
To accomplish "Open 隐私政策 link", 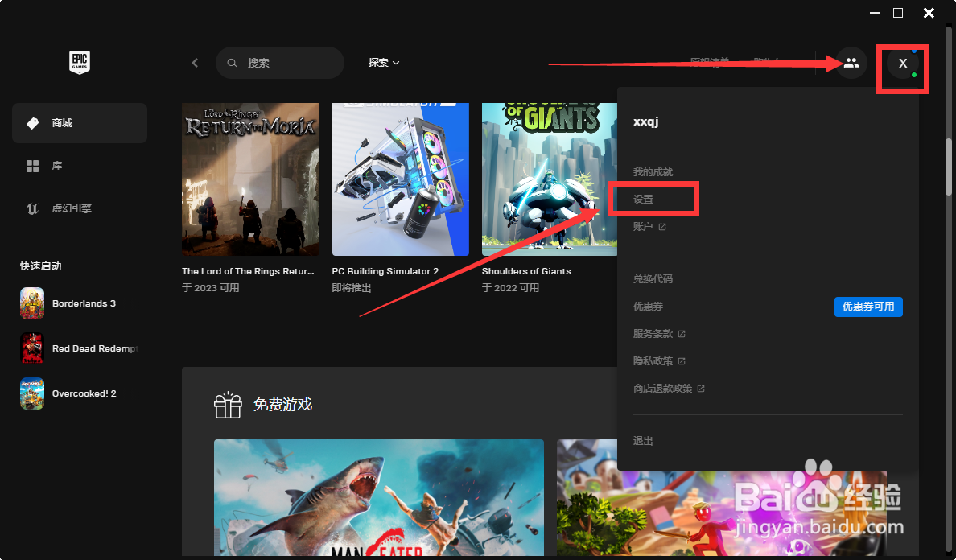I will 659,361.
